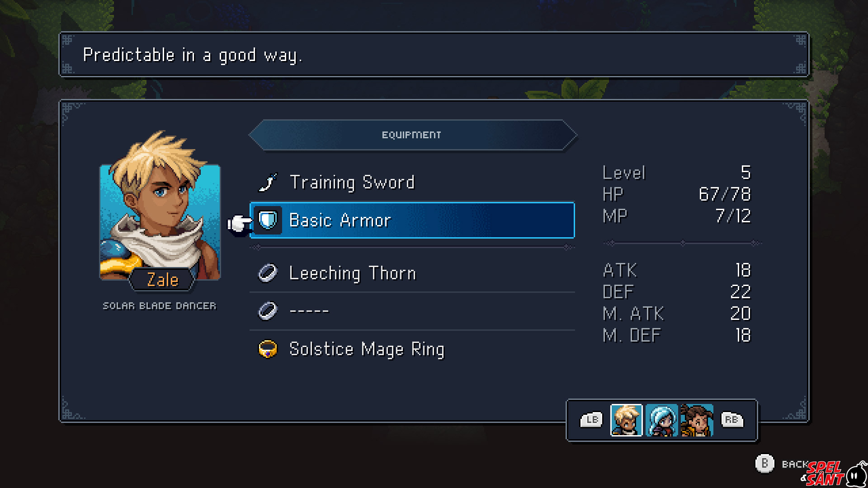Viewport: 868px width, 488px height.
Task: Select the highlighted Basic Armor entry
Action: pyautogui.click(x=412, y=221)
